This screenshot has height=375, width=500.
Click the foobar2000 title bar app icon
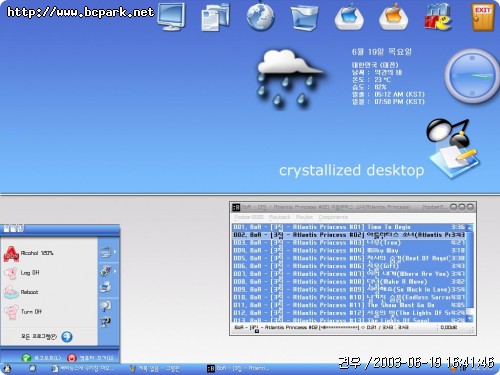tap(236, 207)
